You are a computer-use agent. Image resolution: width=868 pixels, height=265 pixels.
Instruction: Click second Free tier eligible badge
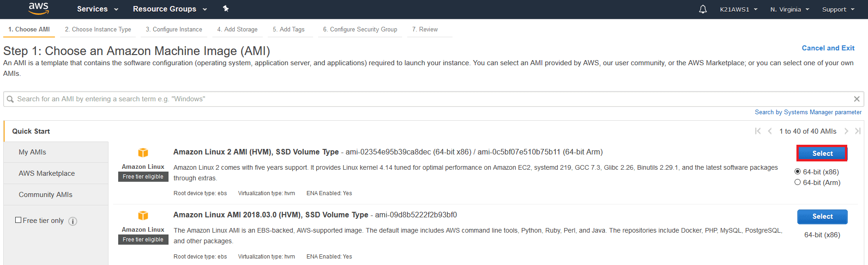143,240
